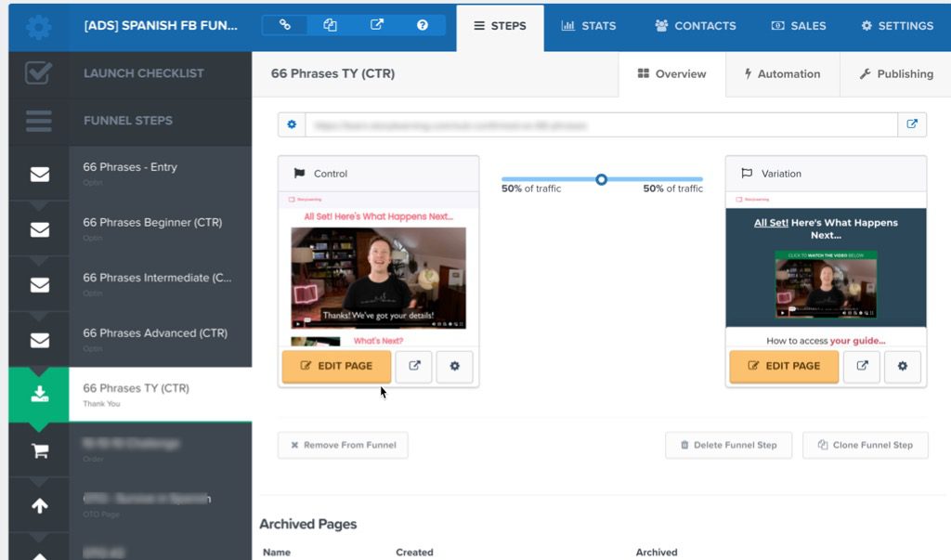Click Clone Funnel Step button

coord(865,445)
